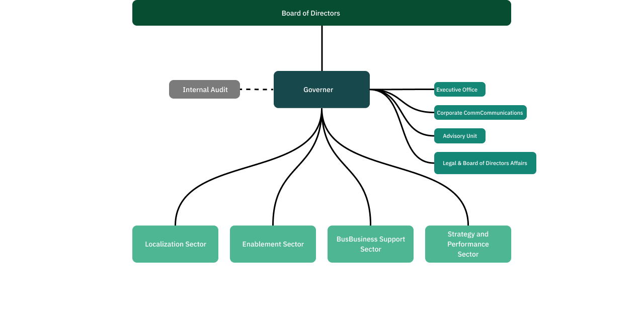Click the gray-colored org chart node
Image resolution: width=644 pixels, height=320 pixels.
[204, 90]
